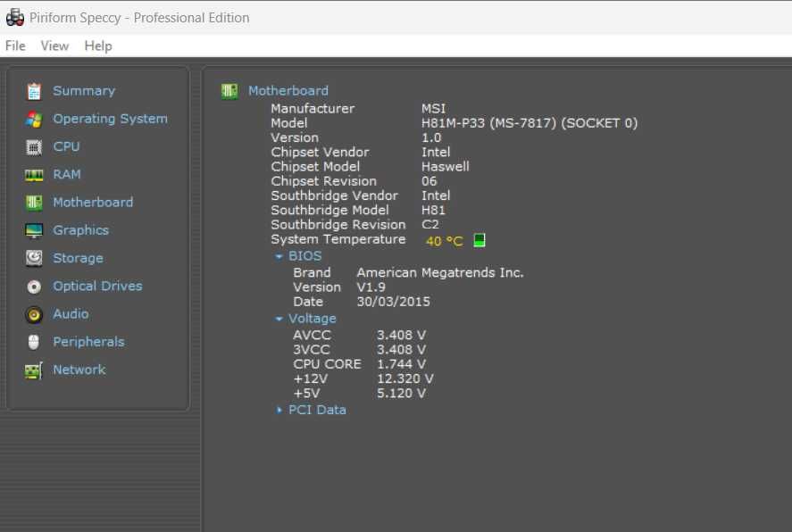Click the chipset model value Haswell
This screenshot has width=792, height=532.
tap(445, 167)
